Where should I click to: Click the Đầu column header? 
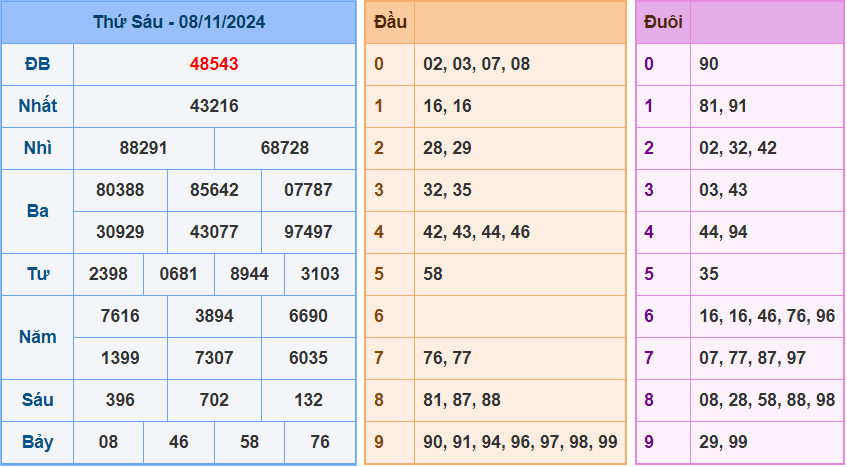pyautogui.click(x=390, y=22)
